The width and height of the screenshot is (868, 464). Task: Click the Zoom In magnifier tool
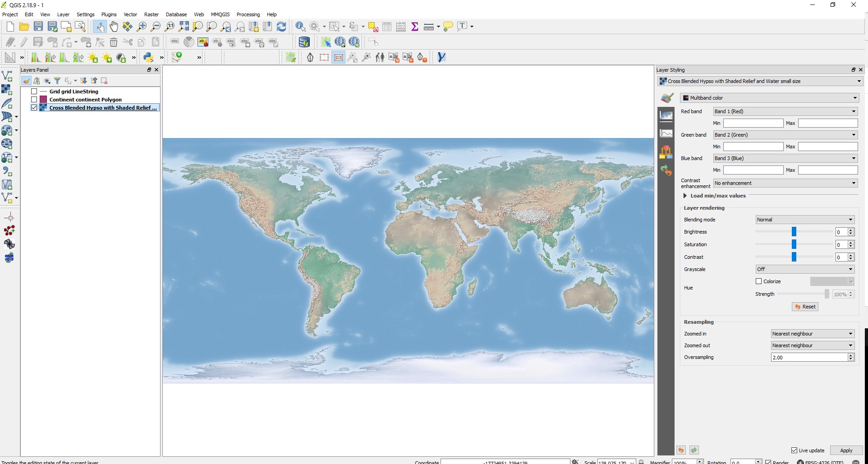(x=142, y=27)
